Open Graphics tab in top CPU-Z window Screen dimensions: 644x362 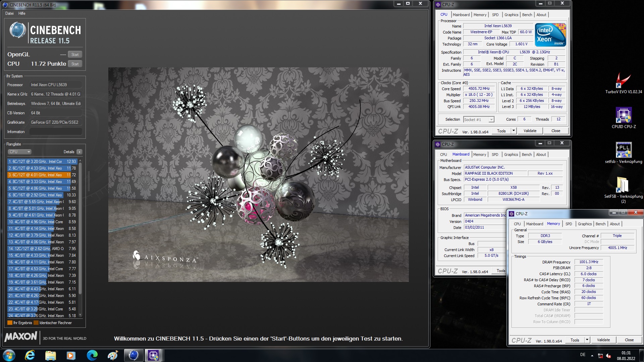(511, 15)
